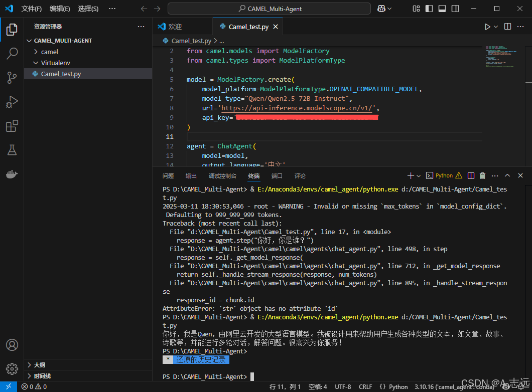Switch to the 输出 output tab
The height and width of the screenshot is (392, 532).
click(191, 176)
